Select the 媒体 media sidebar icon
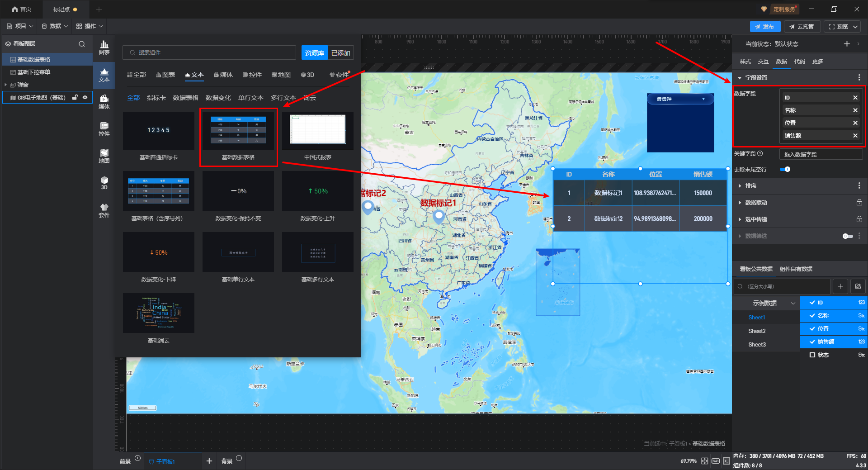The width and height of the screenshot is (868, 470). click(104, 102)
